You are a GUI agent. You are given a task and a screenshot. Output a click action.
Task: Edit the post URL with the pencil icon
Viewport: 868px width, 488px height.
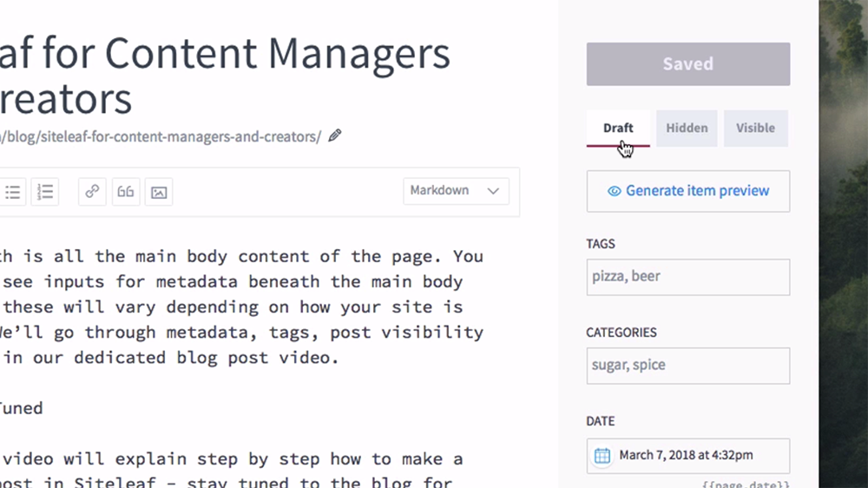[334, 135]
